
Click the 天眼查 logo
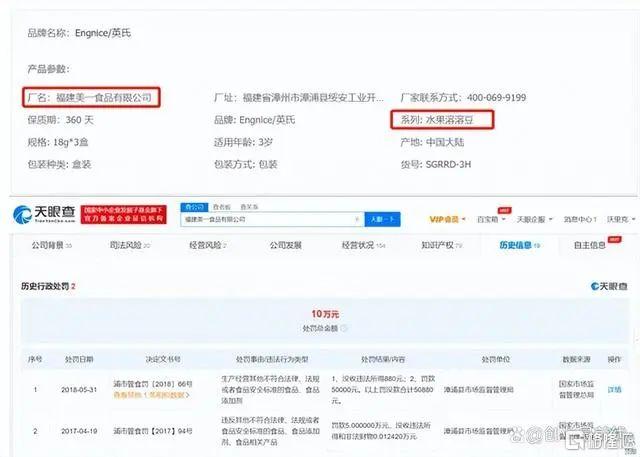[x=44, y=214]
